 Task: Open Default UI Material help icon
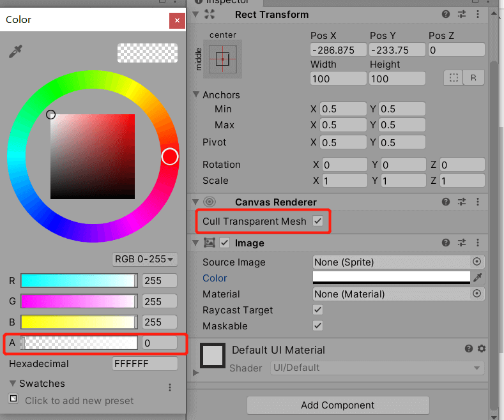[469, 349]
